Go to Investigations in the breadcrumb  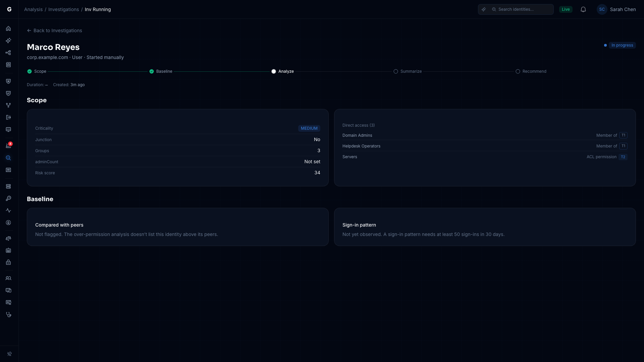pyautogui.click(x=64, y=9)
